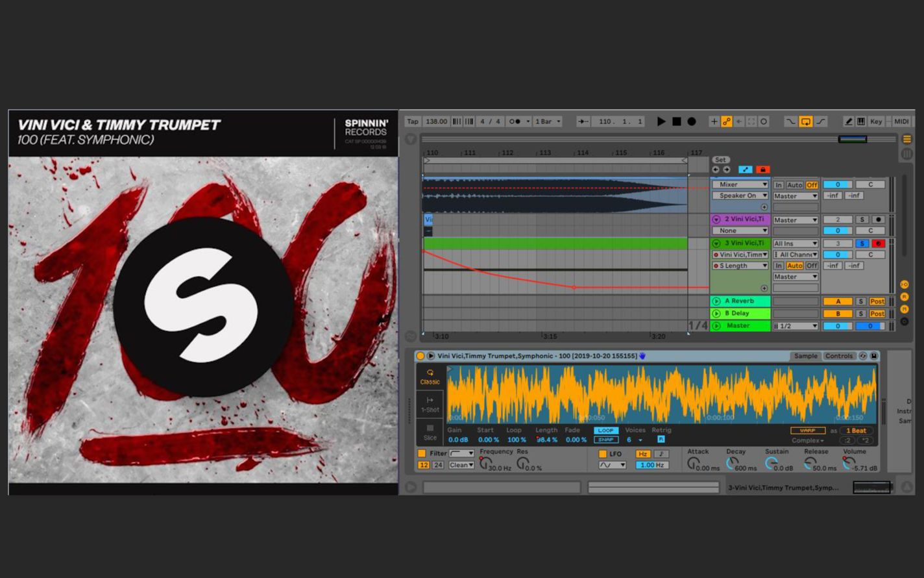Click the Tap tempo button

(x=413, y=121)
